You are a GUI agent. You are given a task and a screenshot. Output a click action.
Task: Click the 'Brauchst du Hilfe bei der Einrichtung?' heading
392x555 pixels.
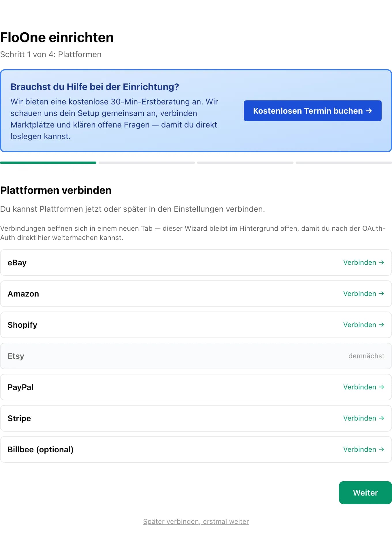coord(95,87)
